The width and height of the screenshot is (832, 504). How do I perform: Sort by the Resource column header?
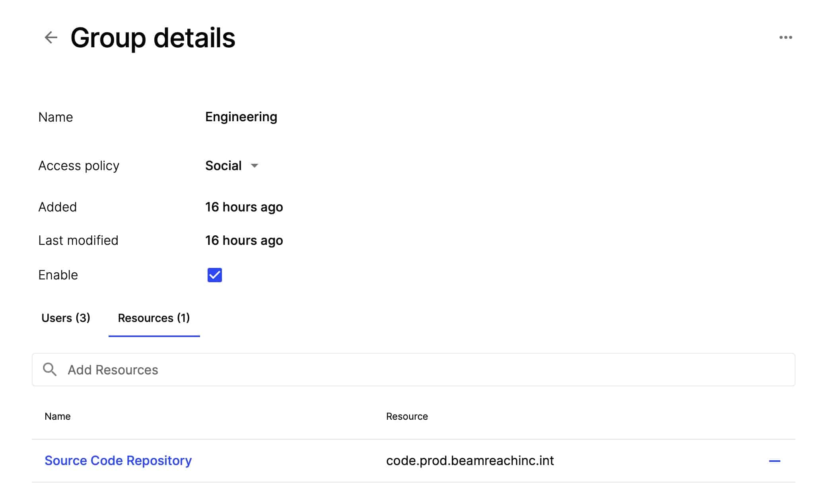click(407, 416)
